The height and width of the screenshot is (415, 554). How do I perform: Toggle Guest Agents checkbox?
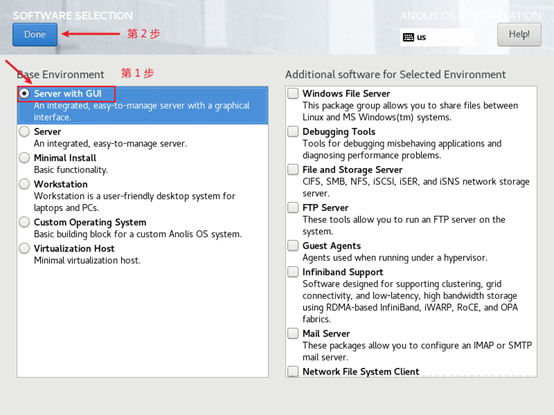[x=293, y=245]
